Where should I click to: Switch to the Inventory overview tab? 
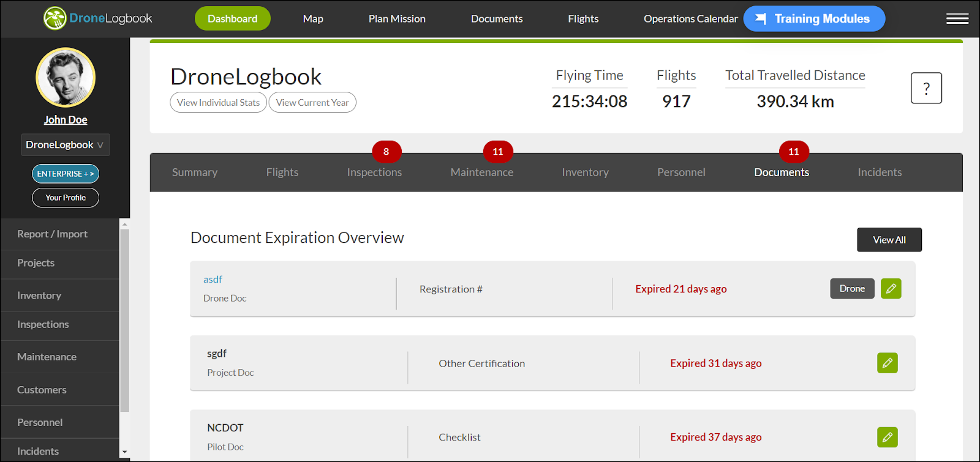coord(586,173)
